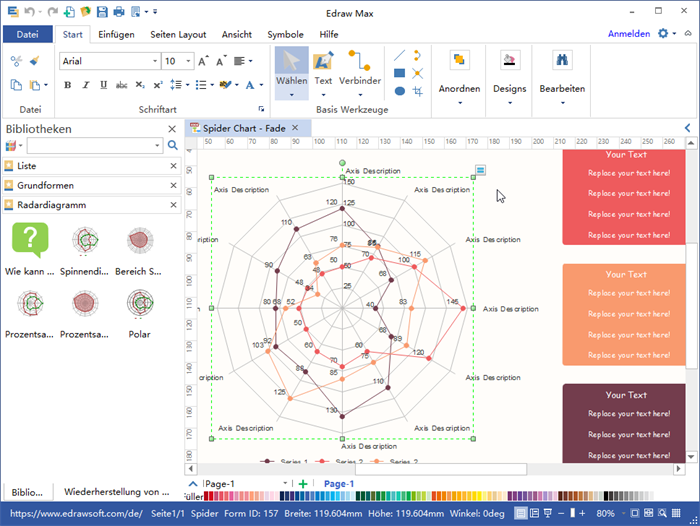Select the Rectangle shape tool

[400, 73]
